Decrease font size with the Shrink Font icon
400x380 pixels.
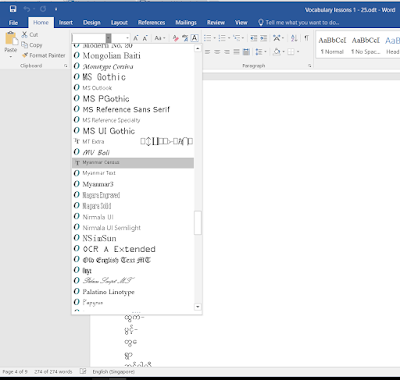[145, 38]
